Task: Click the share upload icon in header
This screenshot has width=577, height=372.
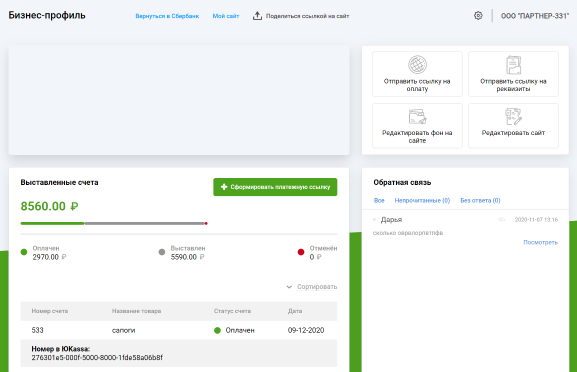Action: pos(257,16)
